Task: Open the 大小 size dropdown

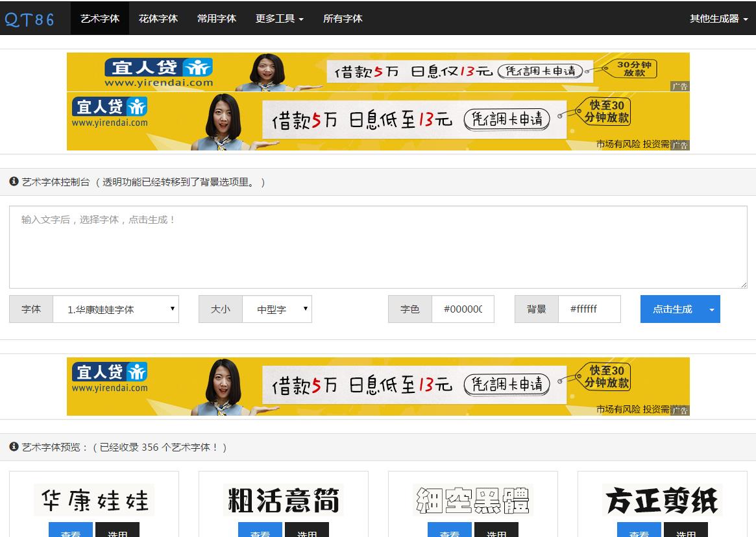Action: tap(276, 309)
